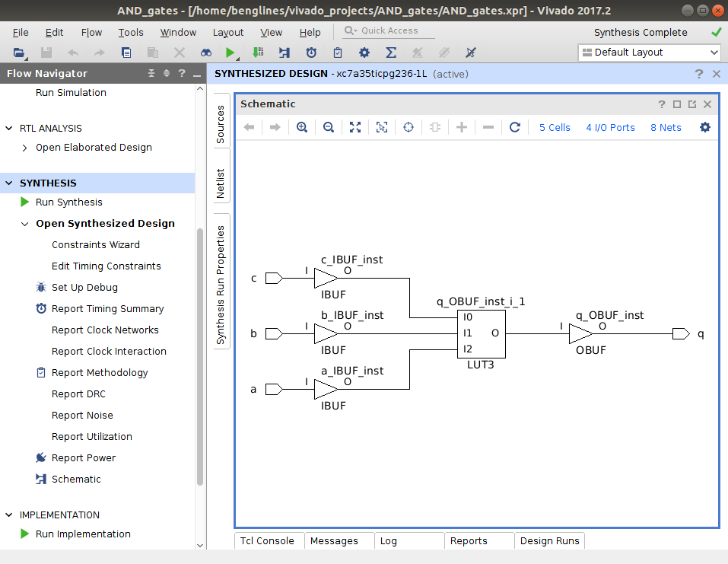Expand Open Elaborated Design chevron
The width and height of the screenshot is (728, 564).
pyautogui.click(x=24, y=148)
